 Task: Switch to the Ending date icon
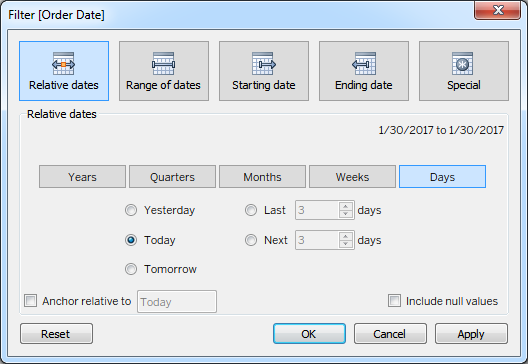364,64
